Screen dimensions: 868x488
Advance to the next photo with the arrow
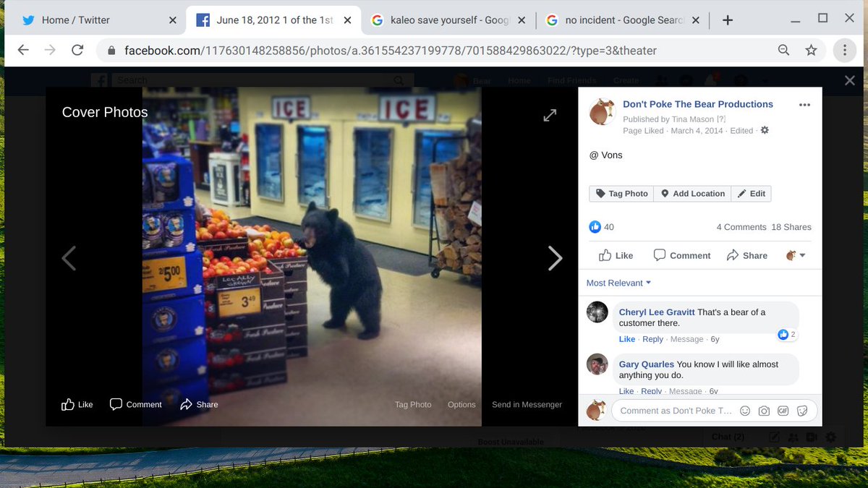pyautogui.click(x=555, y=258)
